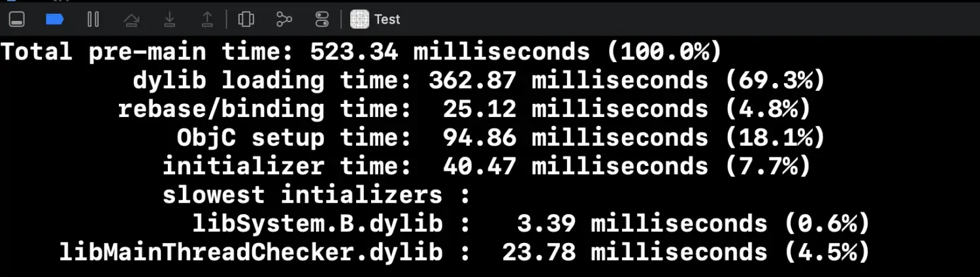Click the slowest intializers heading
The width and height of the screenshot is (980, 277).
pyautogui.click(x=316, y=195)
